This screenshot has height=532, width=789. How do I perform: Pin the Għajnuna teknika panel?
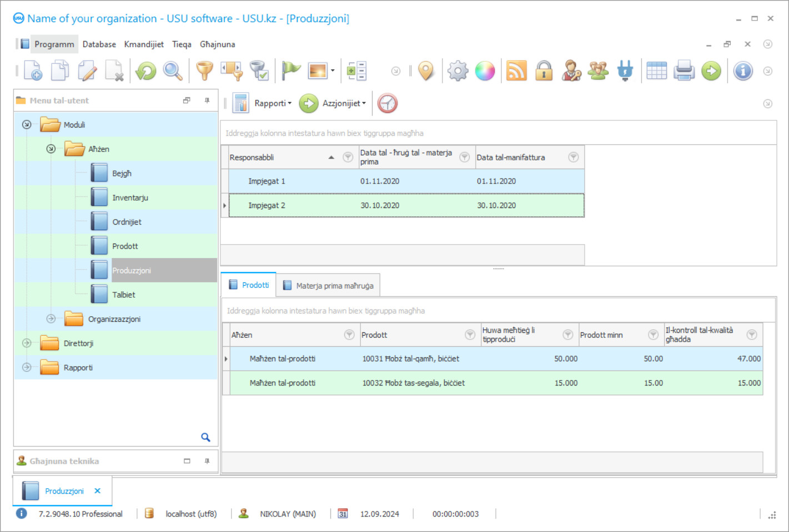pos(207,460)
